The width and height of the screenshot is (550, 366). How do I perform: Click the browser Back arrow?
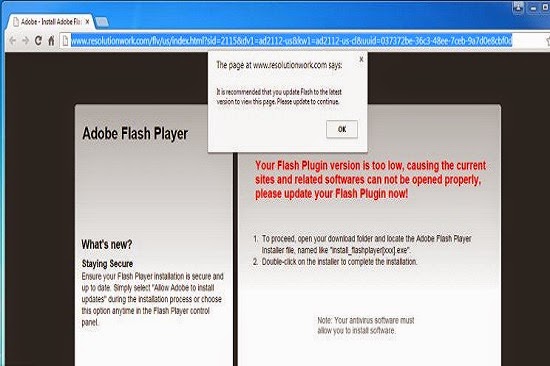click(x=12, y=41)
